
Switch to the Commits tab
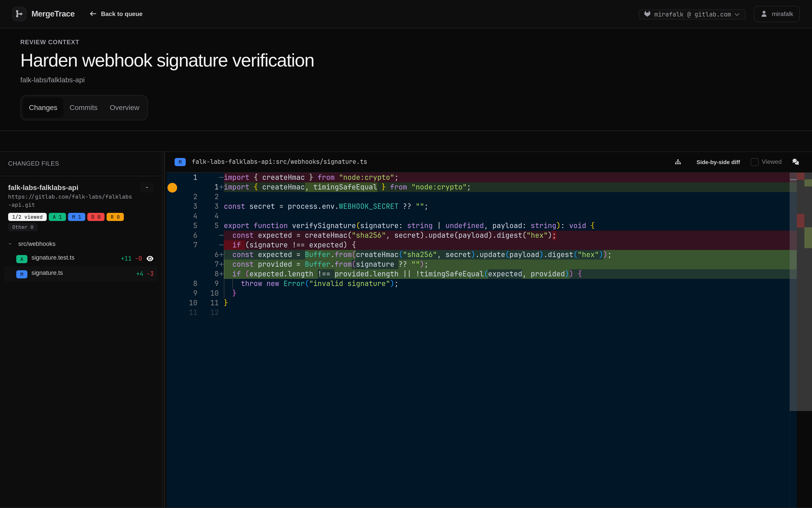click(x=83, y=107)
